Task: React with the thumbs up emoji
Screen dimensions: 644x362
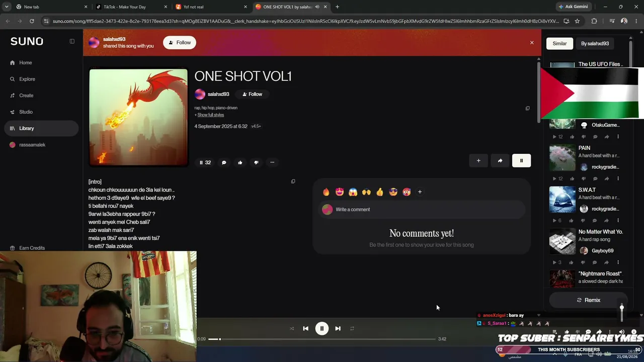Action: click(x=380, y=192)
